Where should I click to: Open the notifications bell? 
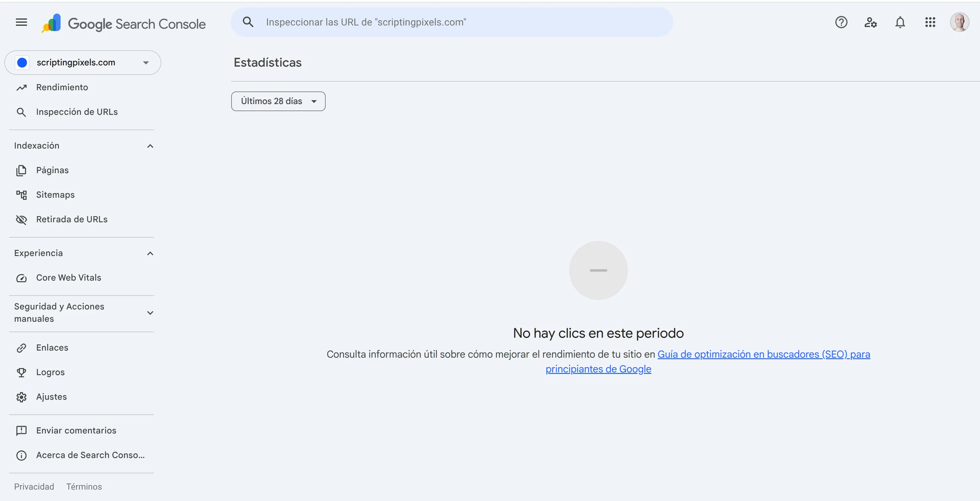click(900, 22)
